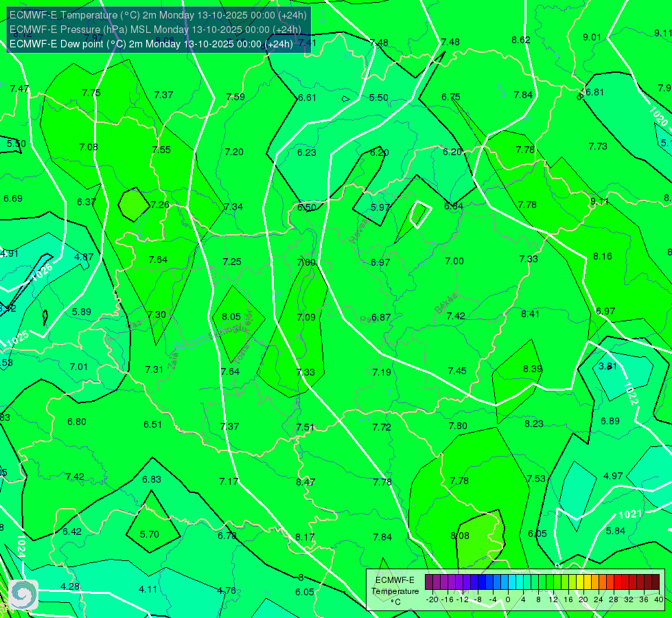Select the ECMWF-E Pressure MSL legend line
The image size is (672, 618).
(155, 30)
